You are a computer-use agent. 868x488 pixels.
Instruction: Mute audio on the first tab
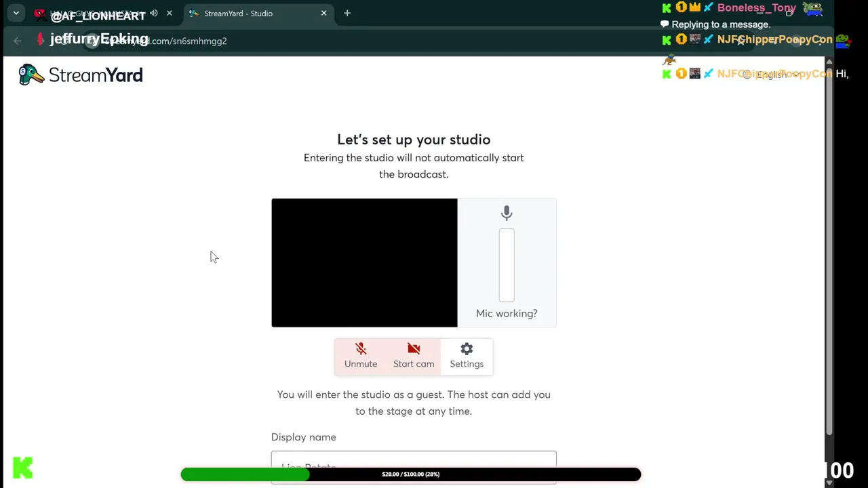[154, 13]
